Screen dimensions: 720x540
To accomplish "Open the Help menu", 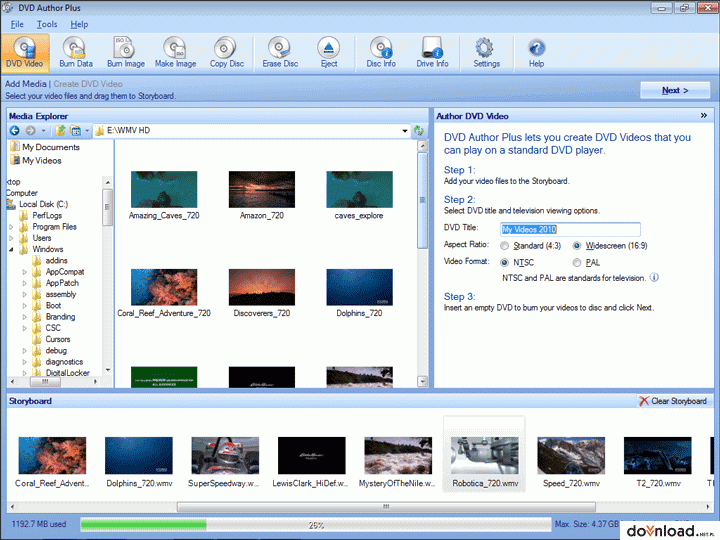I will 79,24.
